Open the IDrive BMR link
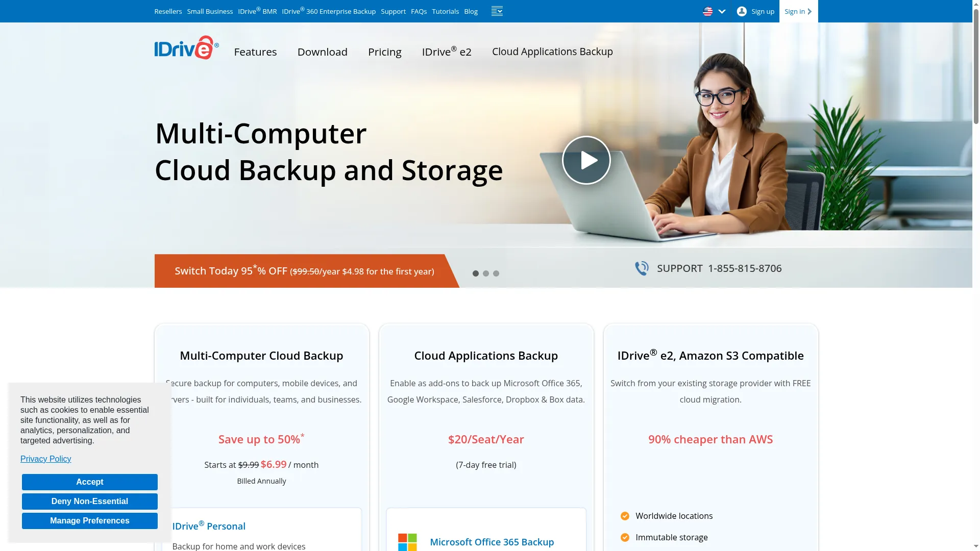The image size is (980, 551). point(257,11)
